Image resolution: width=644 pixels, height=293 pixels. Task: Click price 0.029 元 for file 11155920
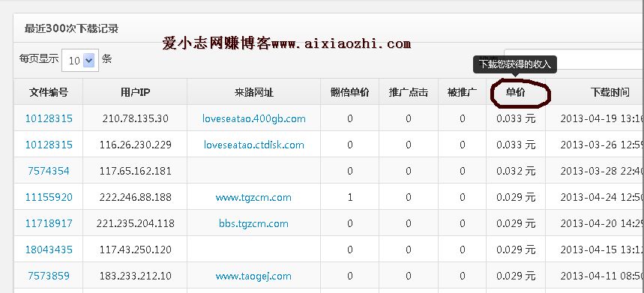pyautogui.click(x=516, y=197)
